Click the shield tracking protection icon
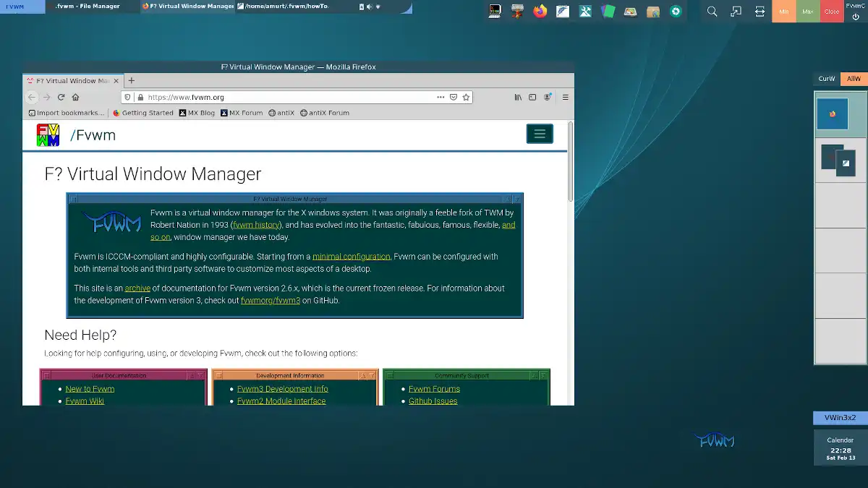 [x=128, y=97]
